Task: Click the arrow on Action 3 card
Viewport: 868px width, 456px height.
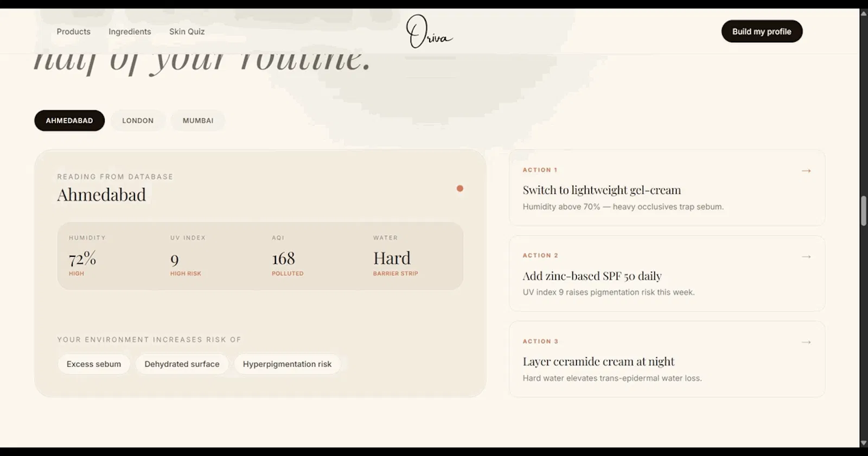Action: pyautogui.click(x=806, y=342)
